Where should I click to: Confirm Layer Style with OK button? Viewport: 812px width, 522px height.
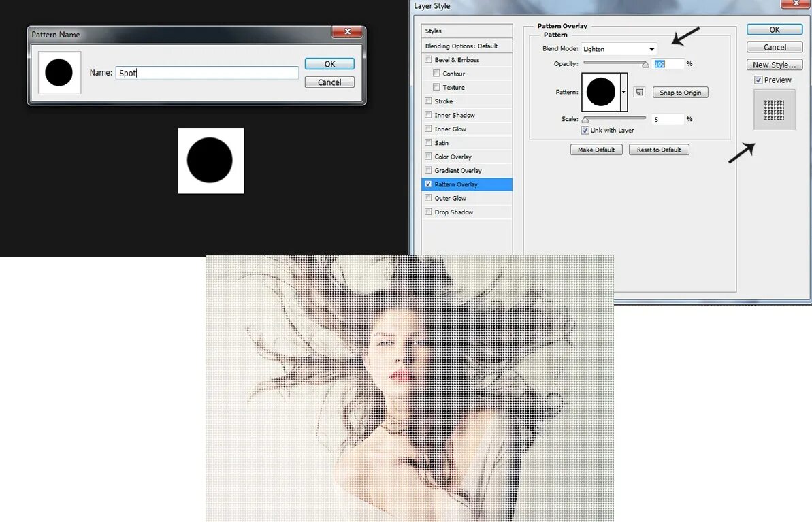click(774, 29)
